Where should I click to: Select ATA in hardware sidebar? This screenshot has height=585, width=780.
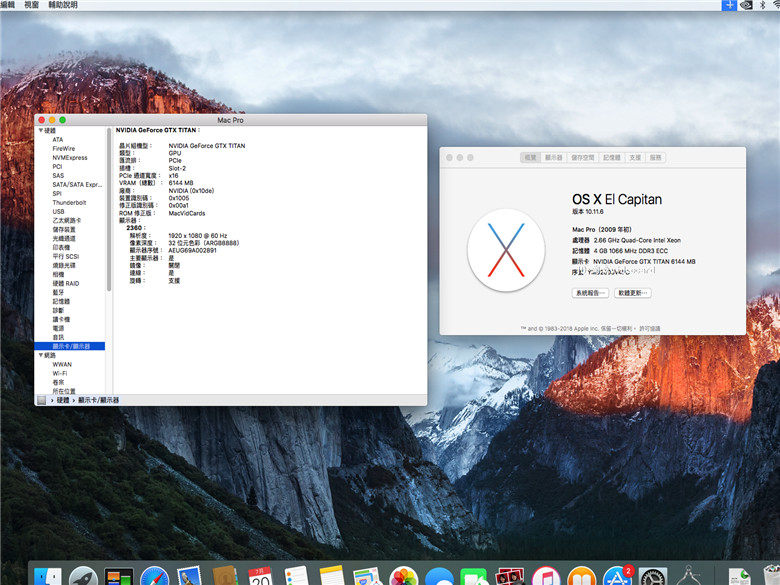coord(58,140)
